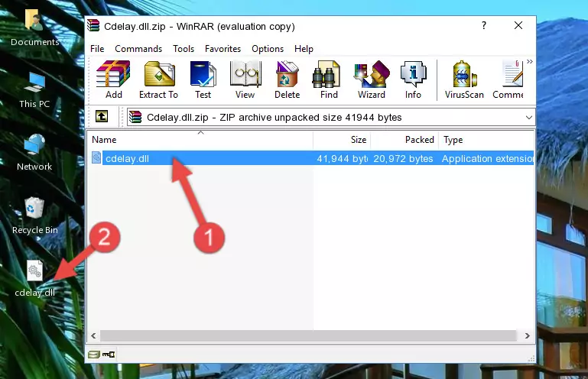Close the WinRAR window
Image resolution: width=588 pixels, height=379 pixels.
pos(518,25)
